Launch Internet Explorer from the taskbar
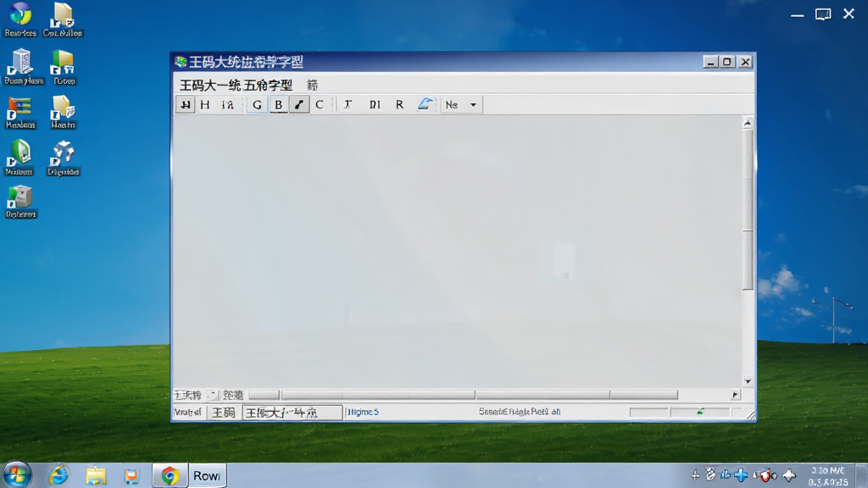This screenshot has height=488, width=868. pos(58,475)
